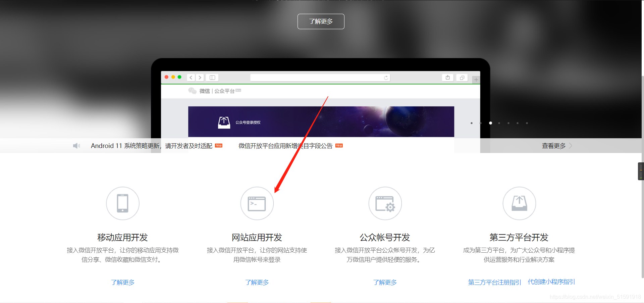Click the description text under 移动应用开发

point(123,255)
